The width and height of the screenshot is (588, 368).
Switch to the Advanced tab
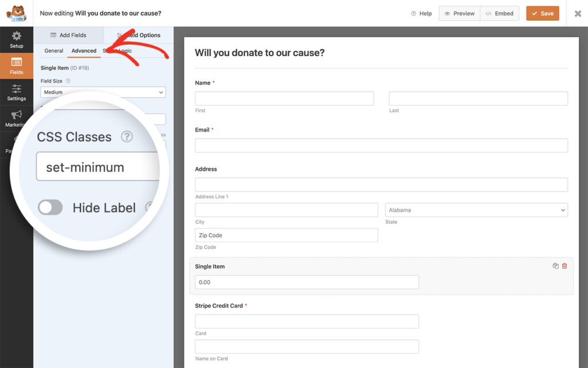[x=84, y=51]
